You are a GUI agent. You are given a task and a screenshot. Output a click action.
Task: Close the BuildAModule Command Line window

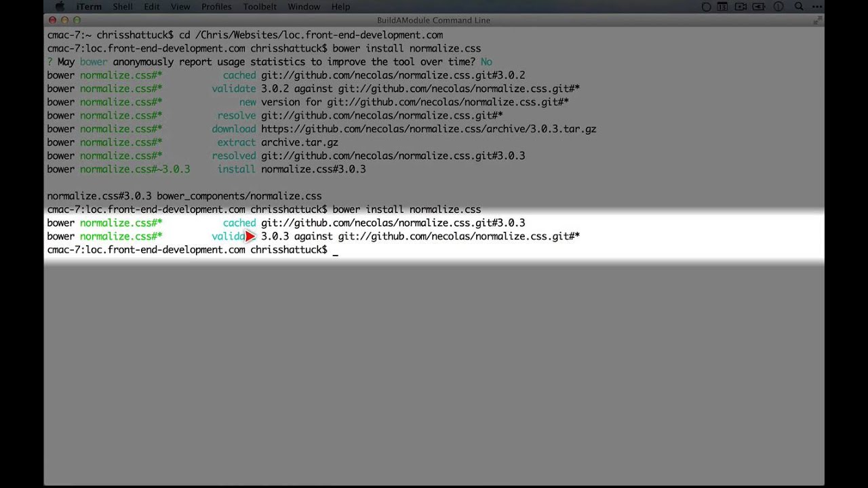coord(52,20)
